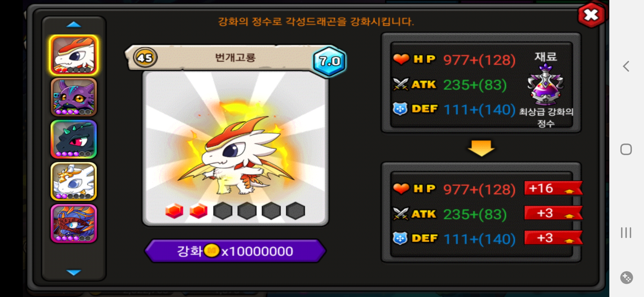Pick the white dragon with gold crown
644x297 pixels.
tap(73, 181)
